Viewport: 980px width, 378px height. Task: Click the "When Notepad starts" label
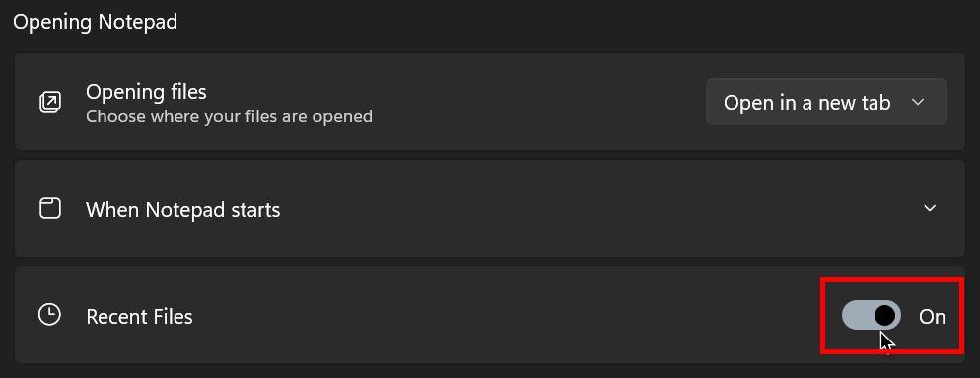coord(183,209)
